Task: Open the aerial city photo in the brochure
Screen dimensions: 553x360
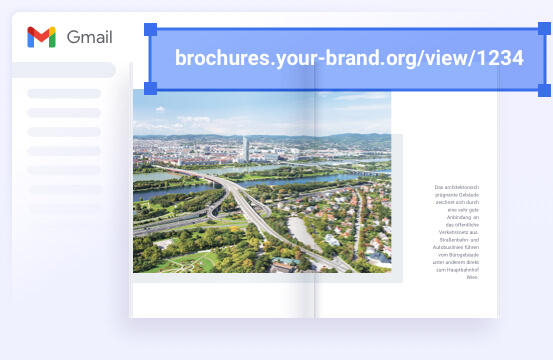Action: (x=262, y=181)
